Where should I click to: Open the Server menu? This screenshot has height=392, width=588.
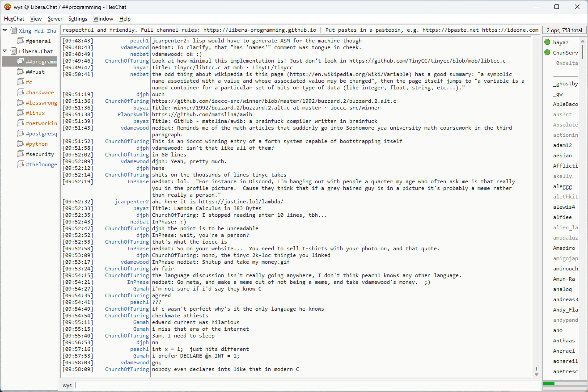55,19
